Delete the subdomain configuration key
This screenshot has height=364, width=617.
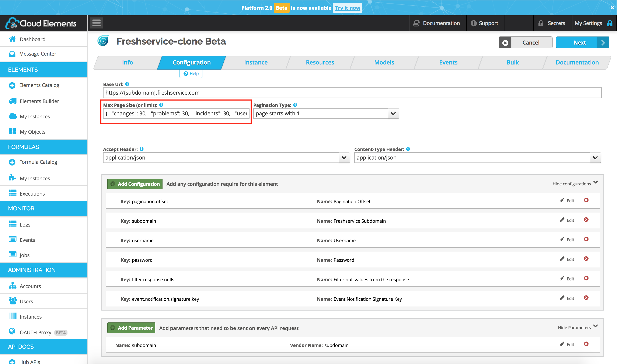click(x=586, y=220)
